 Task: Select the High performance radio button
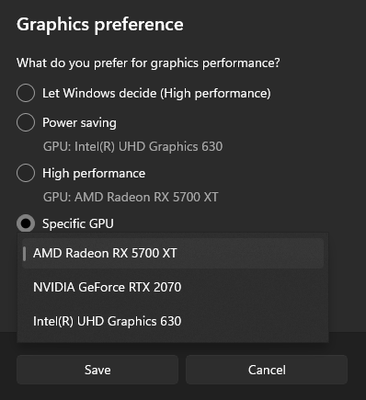click(26, 173)
